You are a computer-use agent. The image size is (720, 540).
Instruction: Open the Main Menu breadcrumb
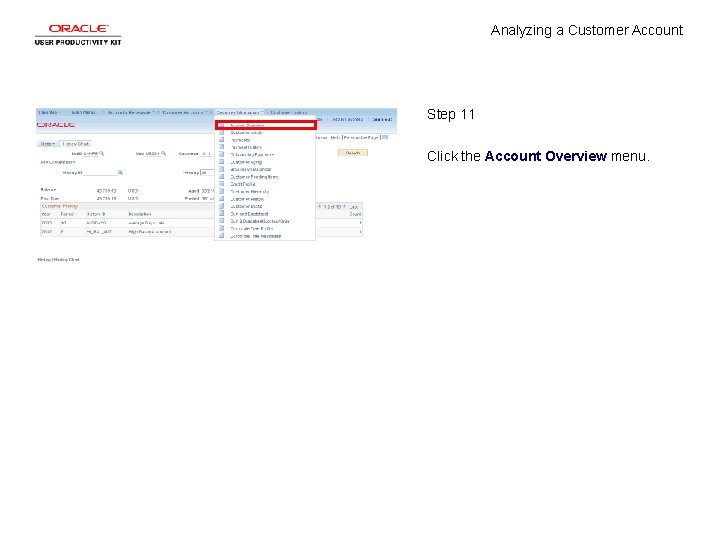click(84, 112)
